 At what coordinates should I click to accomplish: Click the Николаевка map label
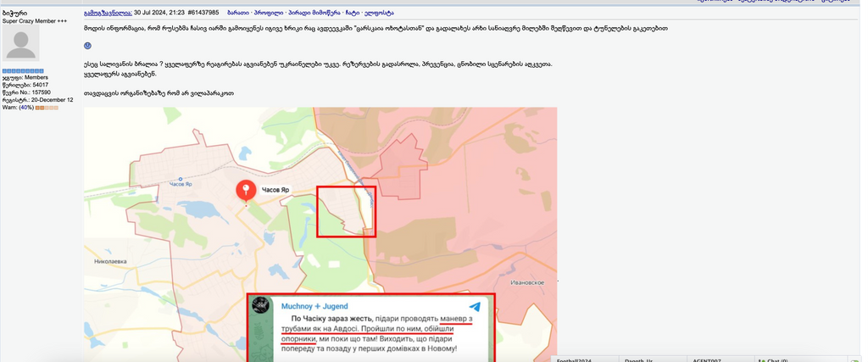tap(110, 261)
